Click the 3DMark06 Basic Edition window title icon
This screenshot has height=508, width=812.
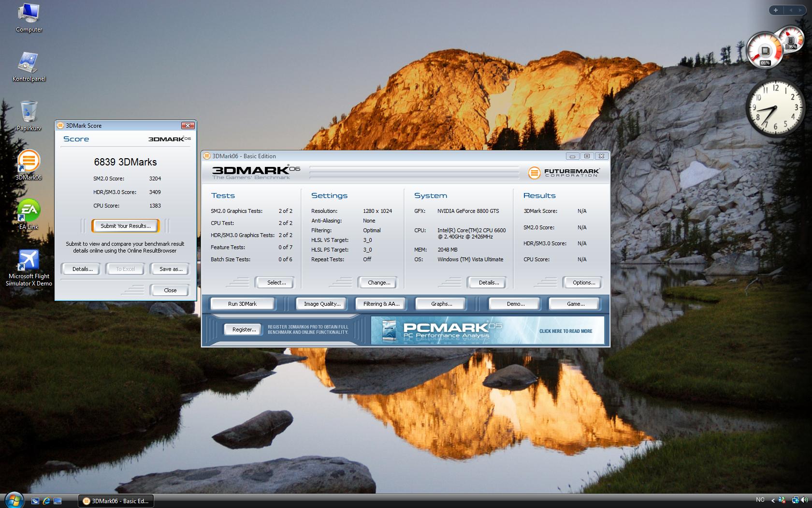coord(207,156)
